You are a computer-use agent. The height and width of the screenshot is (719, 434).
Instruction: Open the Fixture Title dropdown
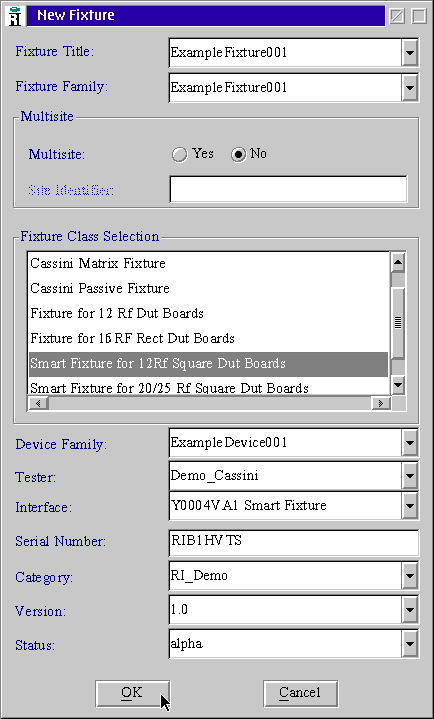[409, 53]
